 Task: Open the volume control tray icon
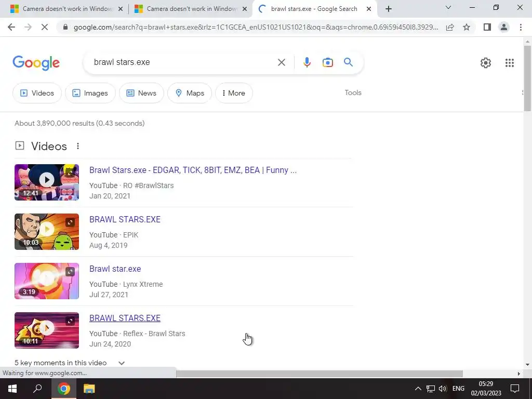[443, 389]
